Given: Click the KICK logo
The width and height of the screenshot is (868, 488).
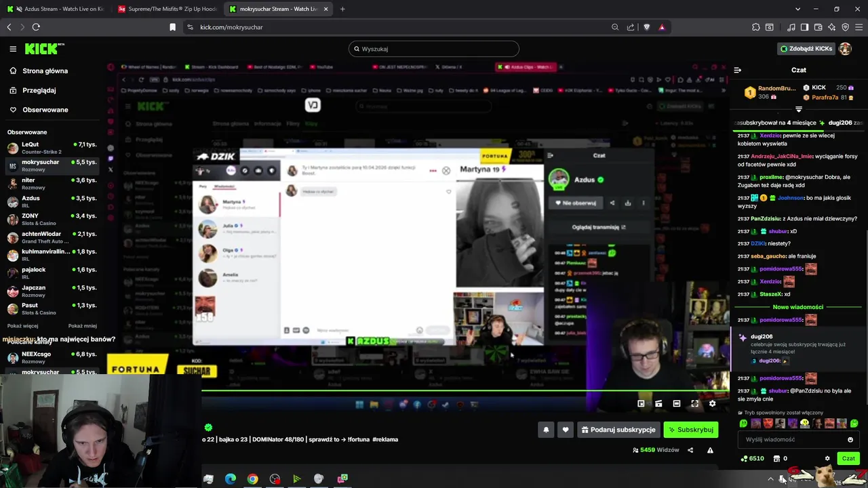Looking at the screenshot, I should click(44, 49).
